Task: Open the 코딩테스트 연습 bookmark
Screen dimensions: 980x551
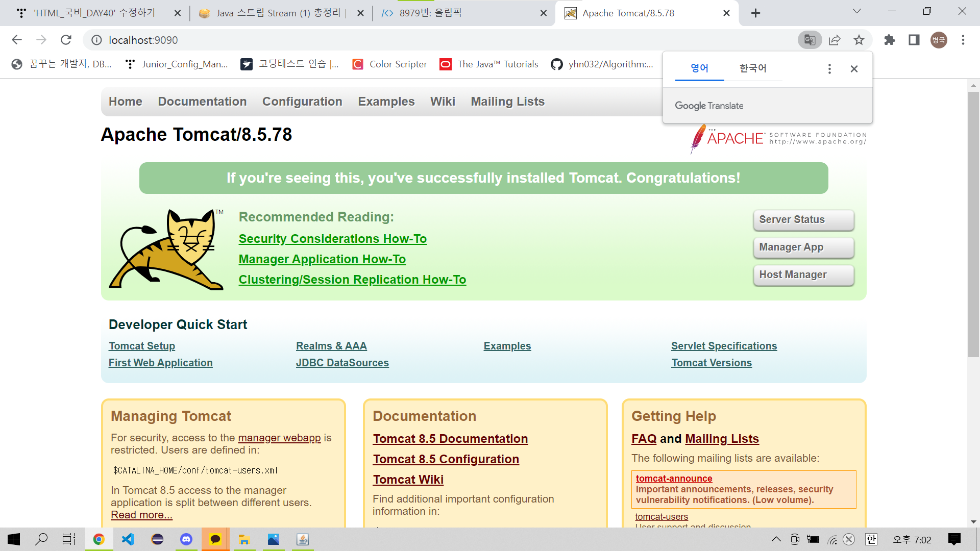Action: click(289, 64)
